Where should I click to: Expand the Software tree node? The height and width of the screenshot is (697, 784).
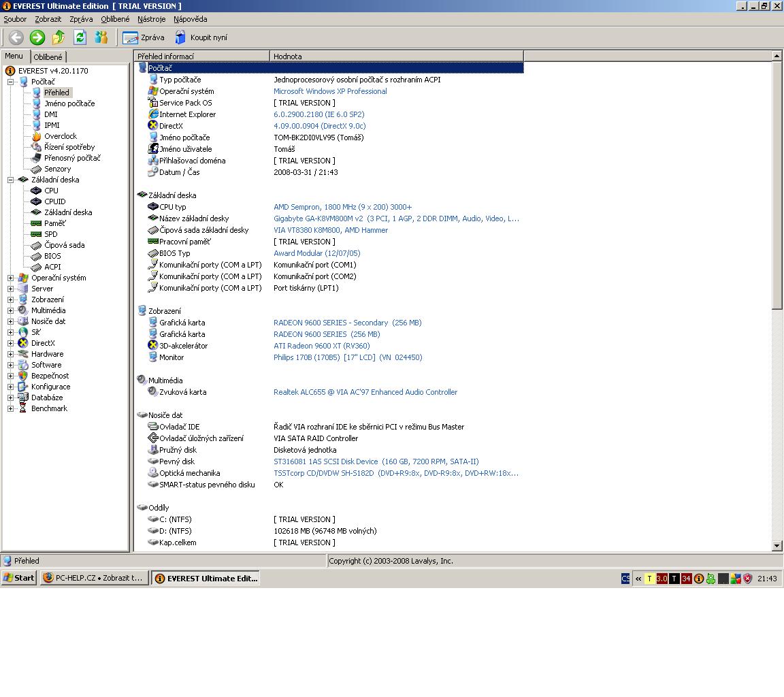(10, 365)
